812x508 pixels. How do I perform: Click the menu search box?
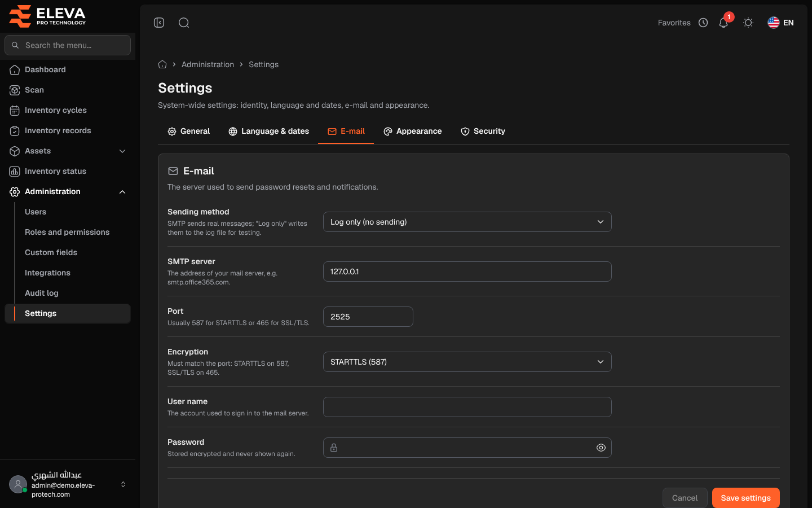[x=68, y=45]
